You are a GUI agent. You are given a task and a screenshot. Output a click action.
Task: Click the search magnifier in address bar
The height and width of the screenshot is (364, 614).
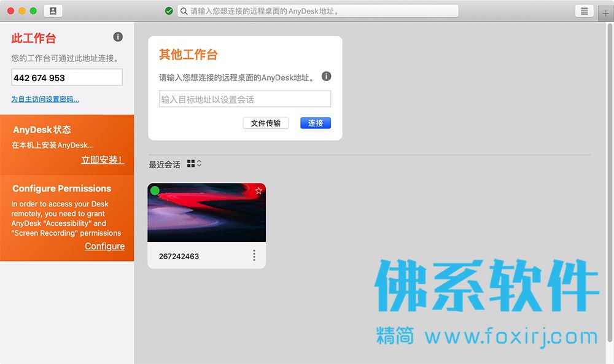(184, 11)
